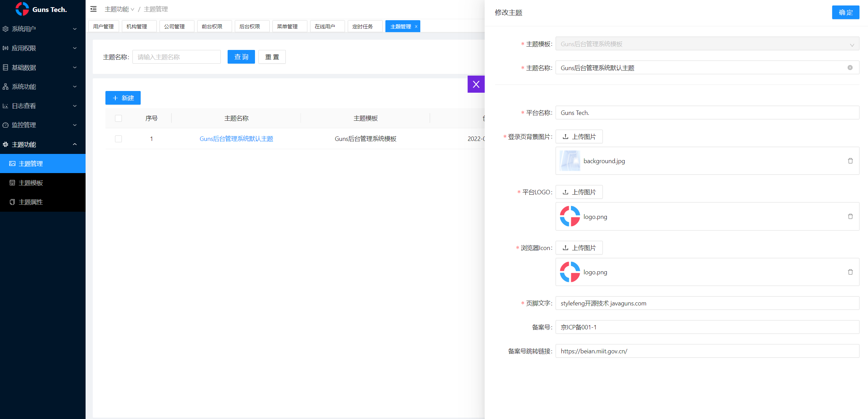
Task: Delete the browser Icon logo.png file
Action: 850,272
